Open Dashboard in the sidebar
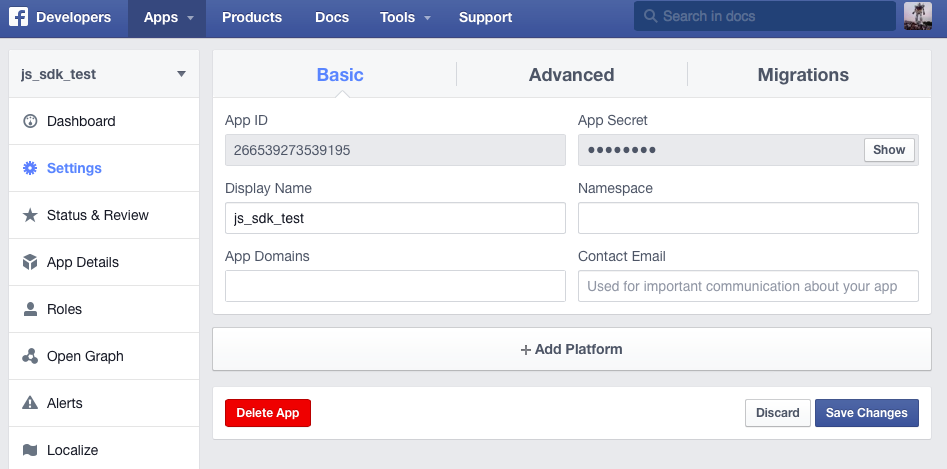Viewport: 947px width, 469px height. click(104, 121)
